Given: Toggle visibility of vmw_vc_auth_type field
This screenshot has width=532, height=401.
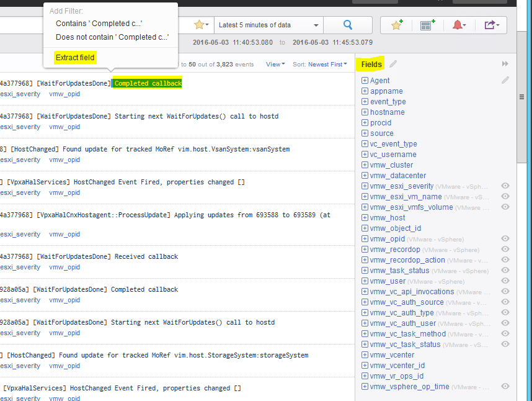Looking at the screenshot, I should pos(505,312).
